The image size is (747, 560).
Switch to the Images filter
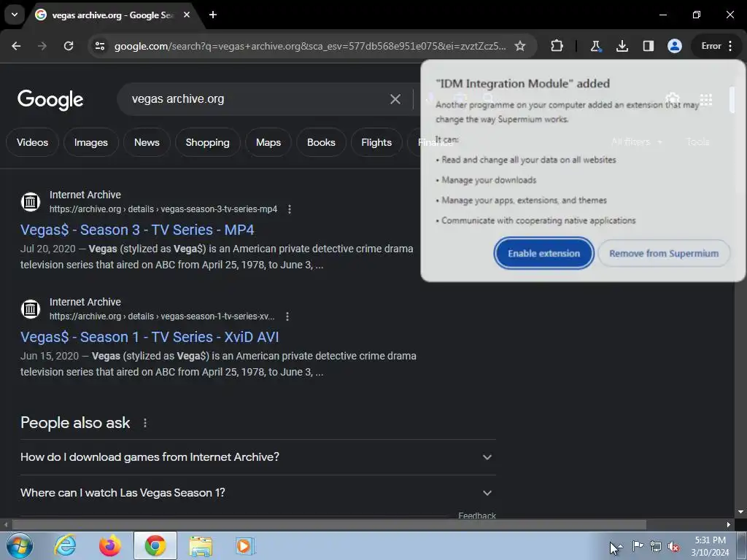[91, 142]
